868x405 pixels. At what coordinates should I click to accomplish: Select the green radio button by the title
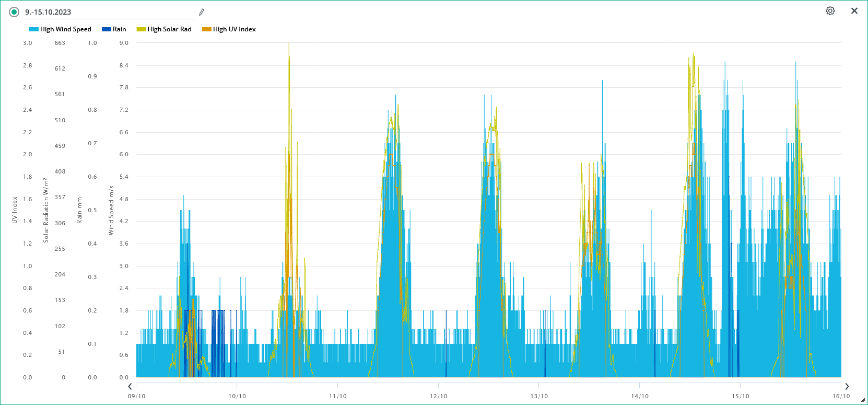(14, 12)
